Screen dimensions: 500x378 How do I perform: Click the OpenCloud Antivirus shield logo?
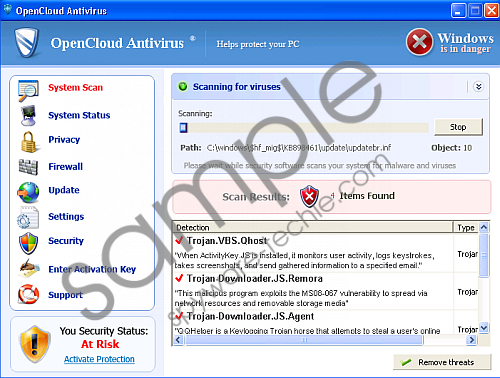pos(27,43)
